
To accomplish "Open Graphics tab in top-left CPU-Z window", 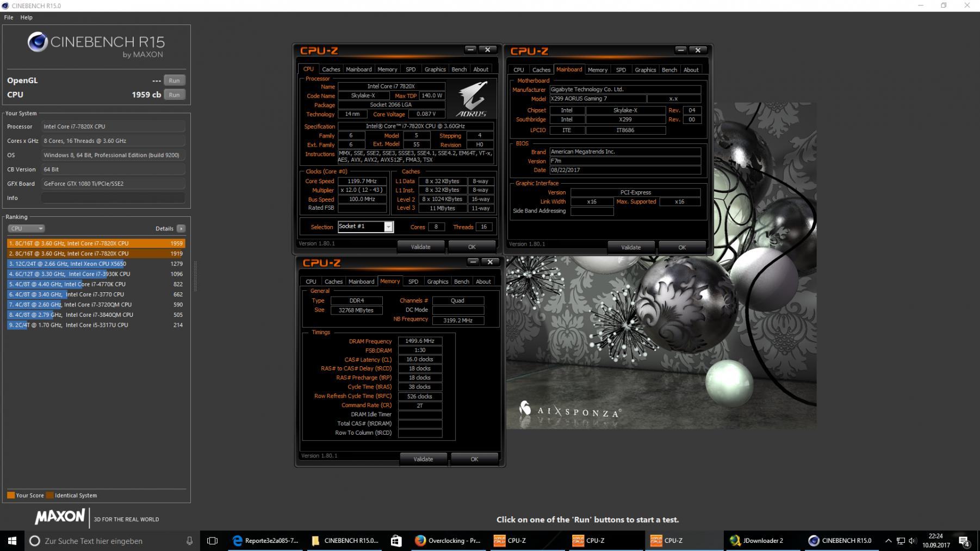I will click(x=435, y=70).
